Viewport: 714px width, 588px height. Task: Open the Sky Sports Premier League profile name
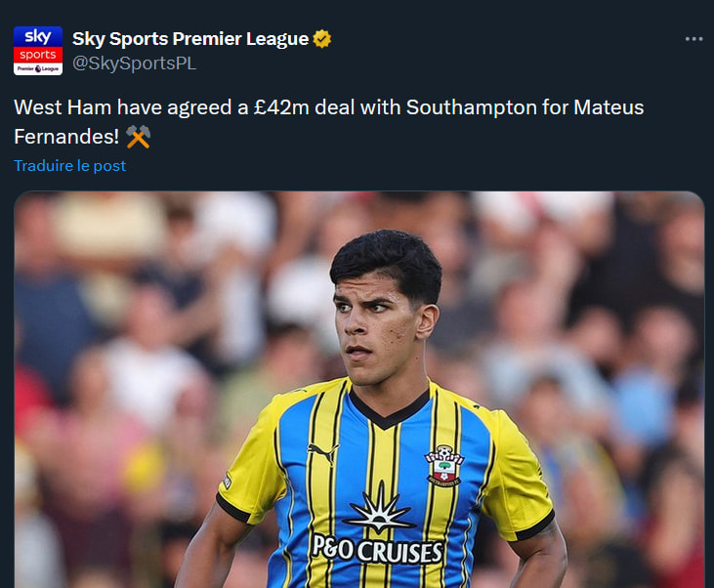[x=190, y=39]
